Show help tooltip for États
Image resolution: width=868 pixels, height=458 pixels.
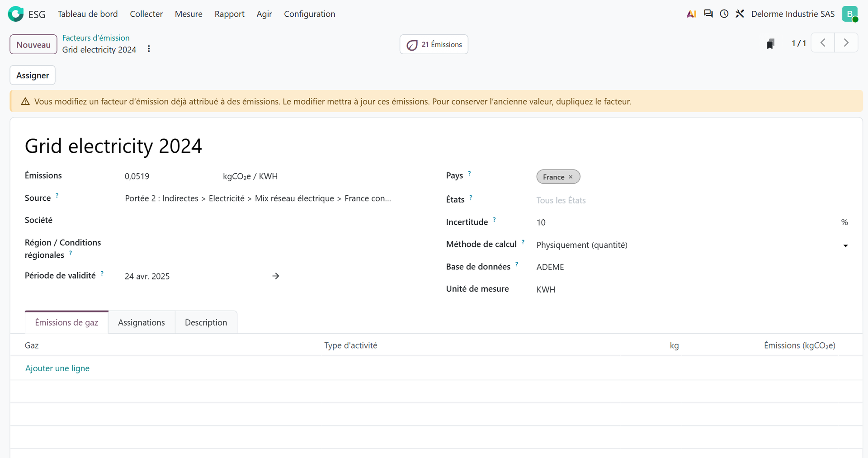471,197
